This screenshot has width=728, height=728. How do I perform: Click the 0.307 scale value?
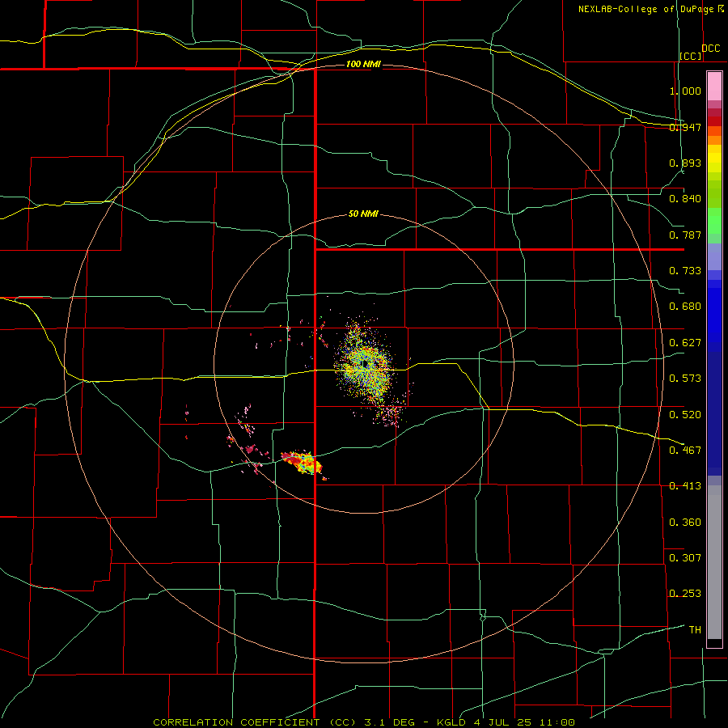[685, 557]
